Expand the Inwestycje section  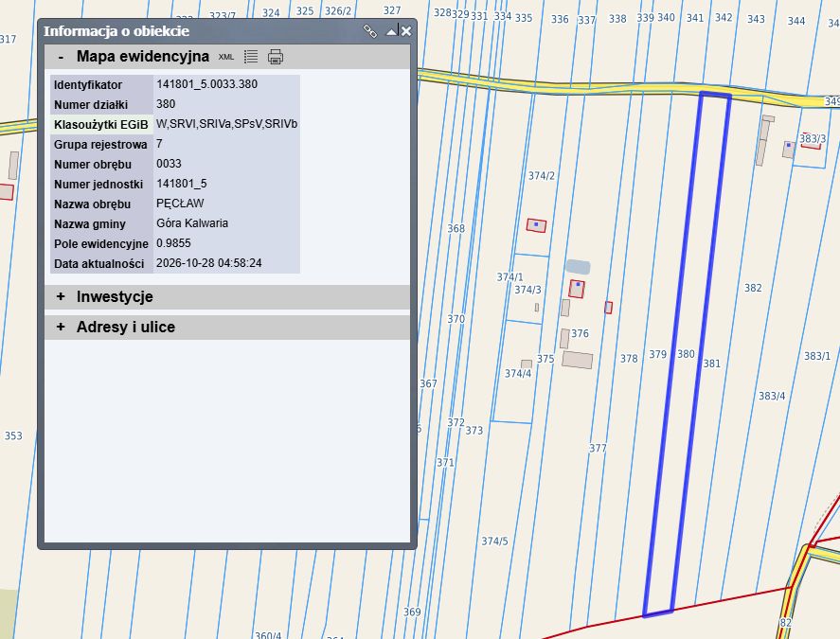(61, 296)
